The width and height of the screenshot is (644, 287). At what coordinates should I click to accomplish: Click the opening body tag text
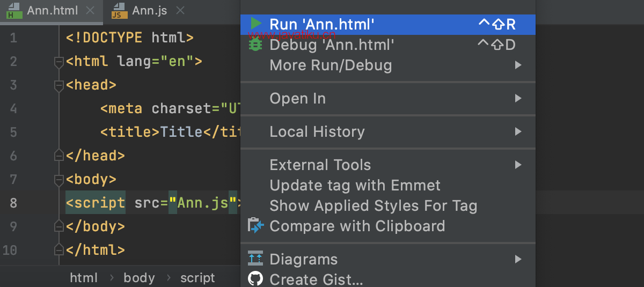tap(91, 180)
